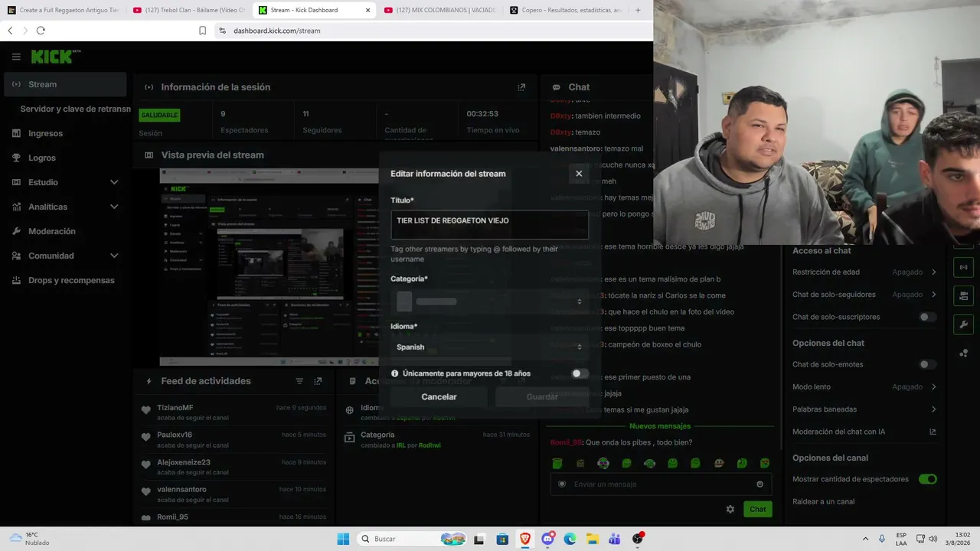
Task: Open the stream signal icon in right sidebar
Action: [x=963, y=268]
